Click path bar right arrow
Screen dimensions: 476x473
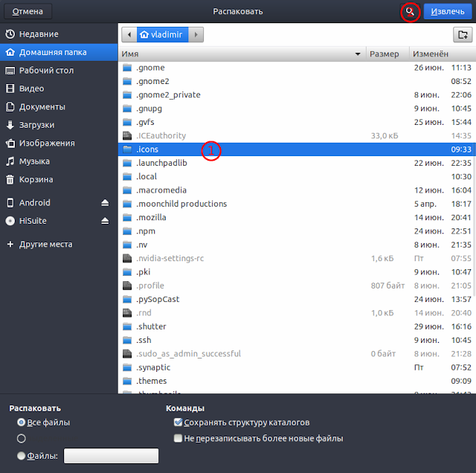coord(196,35)
